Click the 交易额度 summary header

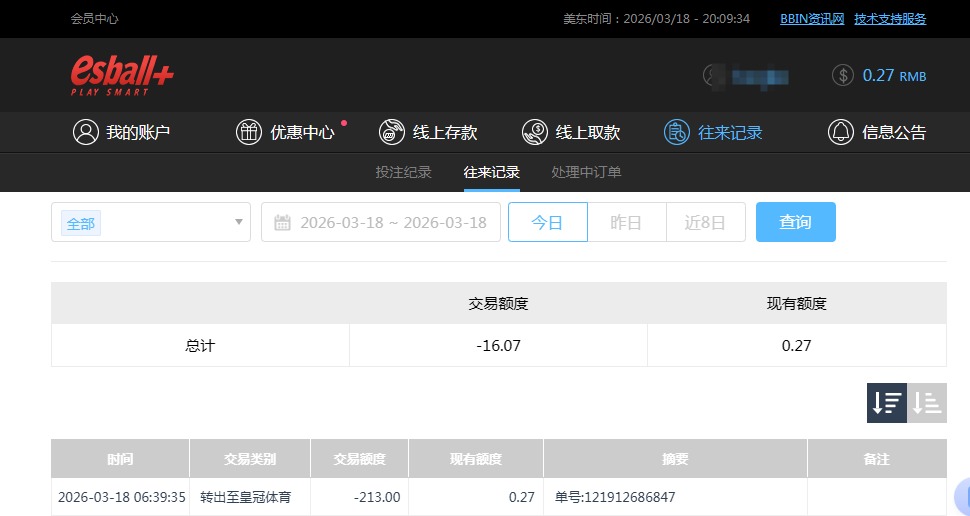pyautogui.click(x=498, y=303)
